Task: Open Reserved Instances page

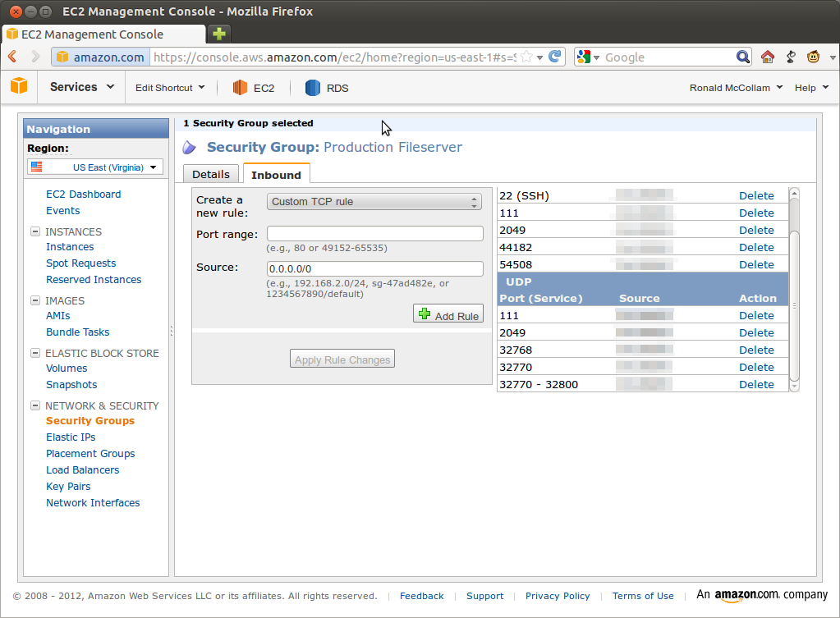Action: pyautogui.click(x=94, y=280)
